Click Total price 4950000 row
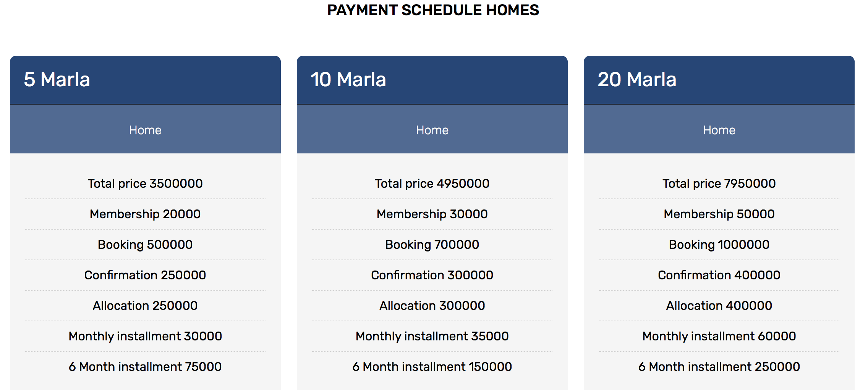Viewport: 868px width, 390px height. [x=432, y=184]
